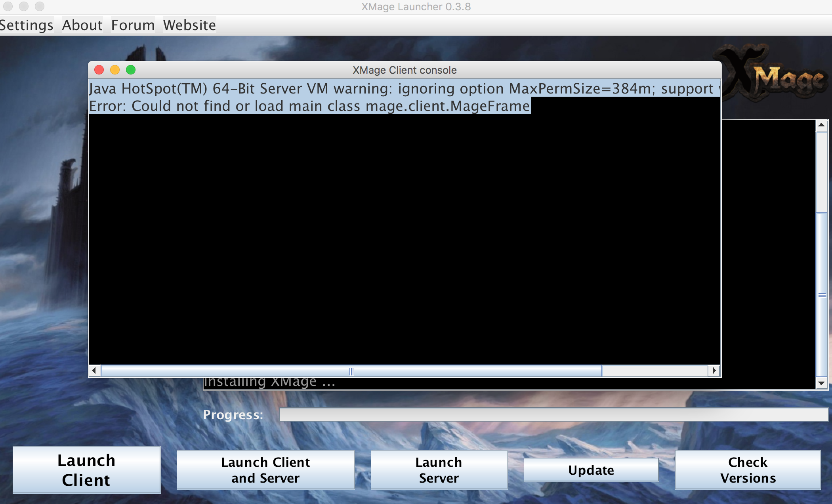
Task: Close the XMage Client console window
Action: [99, 70]
